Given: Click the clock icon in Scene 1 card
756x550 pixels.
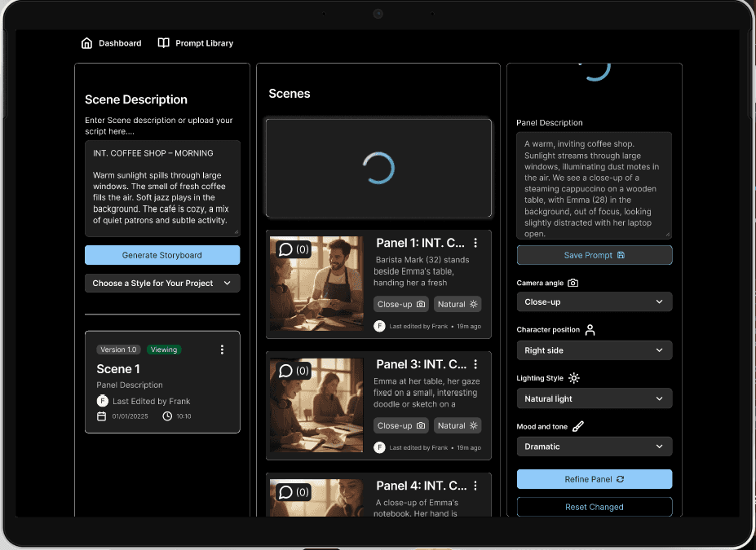Looking at the screenshot, I should click(167, 416).
